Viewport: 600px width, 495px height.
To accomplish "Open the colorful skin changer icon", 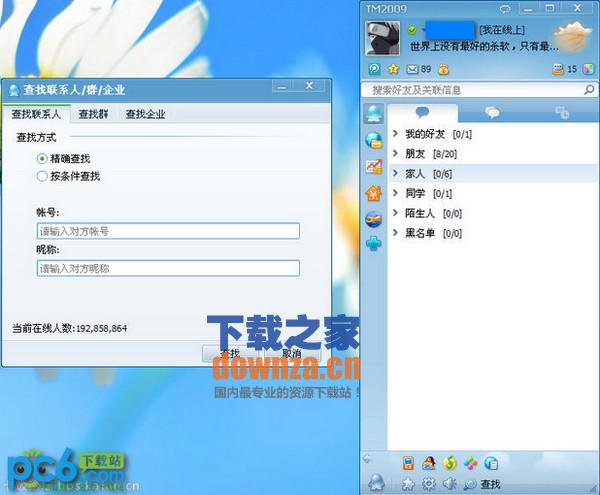I will coord(588,69).
